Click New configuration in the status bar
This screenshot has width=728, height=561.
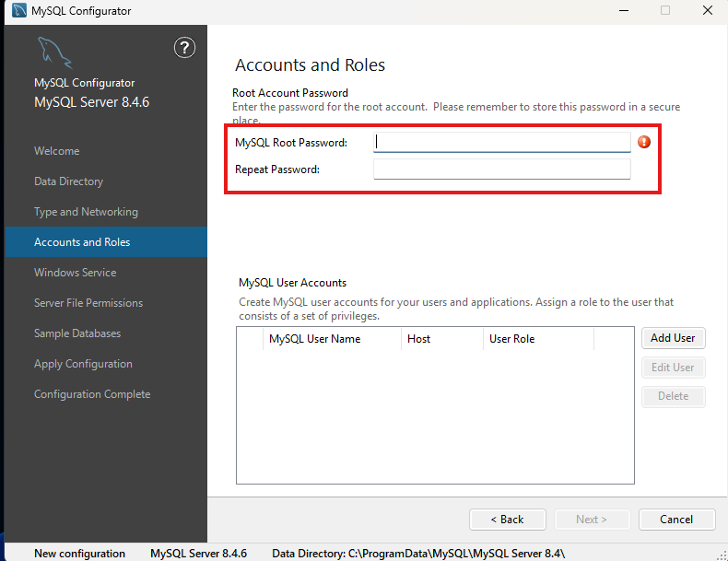click(x=79, y=554)
